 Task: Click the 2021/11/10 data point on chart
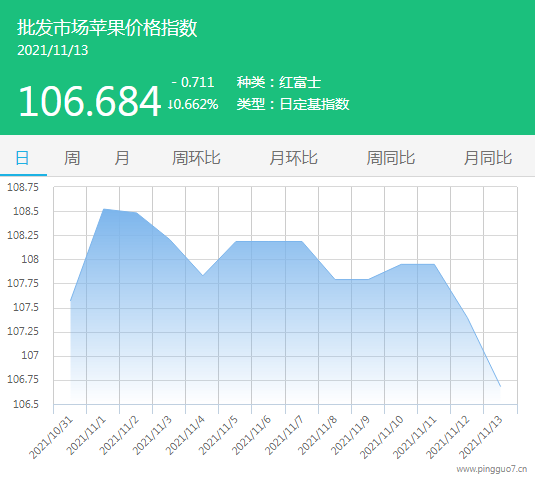[401, 264]
